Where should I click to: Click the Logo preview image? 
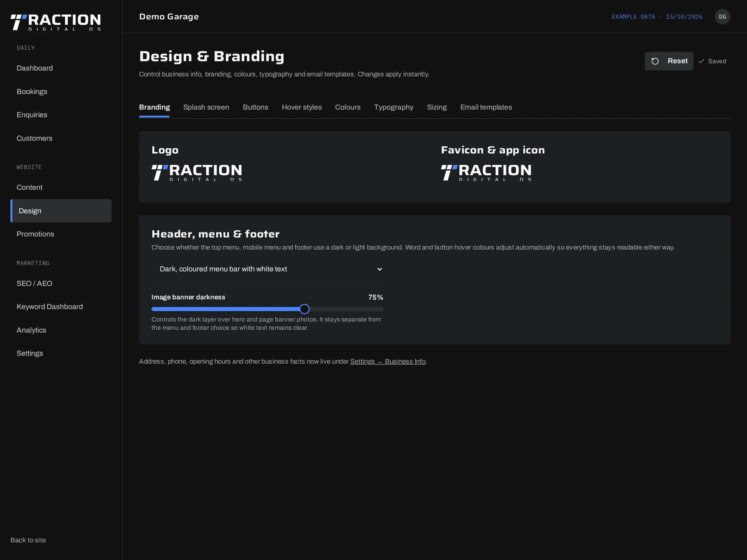click(x=197, y=173)
